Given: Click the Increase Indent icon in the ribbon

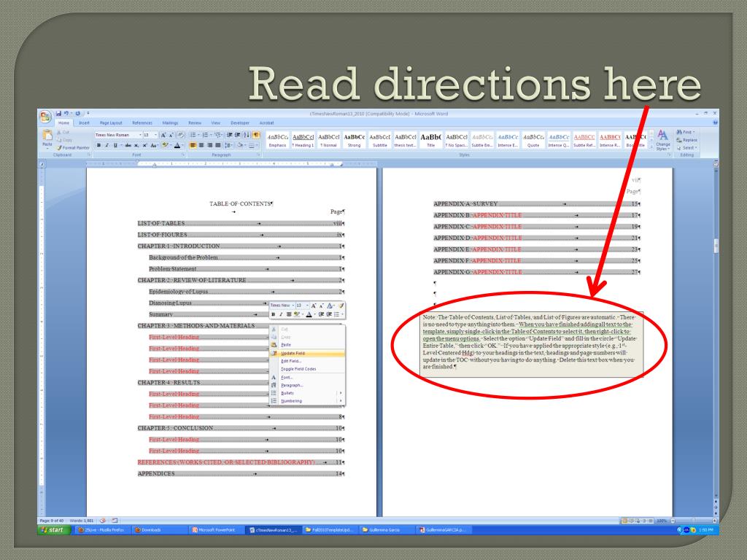Looking at the screenshot, I should (x=237, y=135).
